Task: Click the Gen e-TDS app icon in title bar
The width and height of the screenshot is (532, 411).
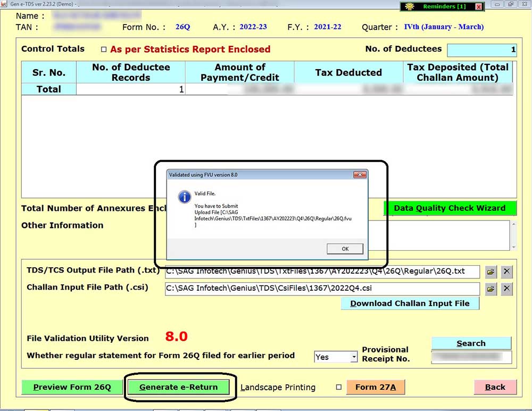Action: coord(4,4)
